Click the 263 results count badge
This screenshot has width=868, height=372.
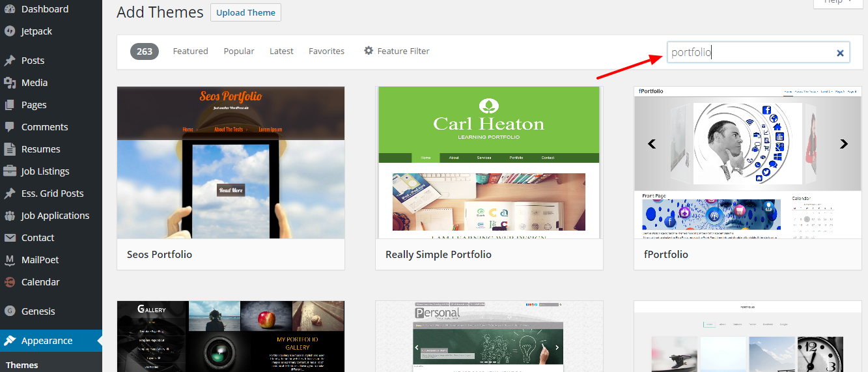click(145, 51)
